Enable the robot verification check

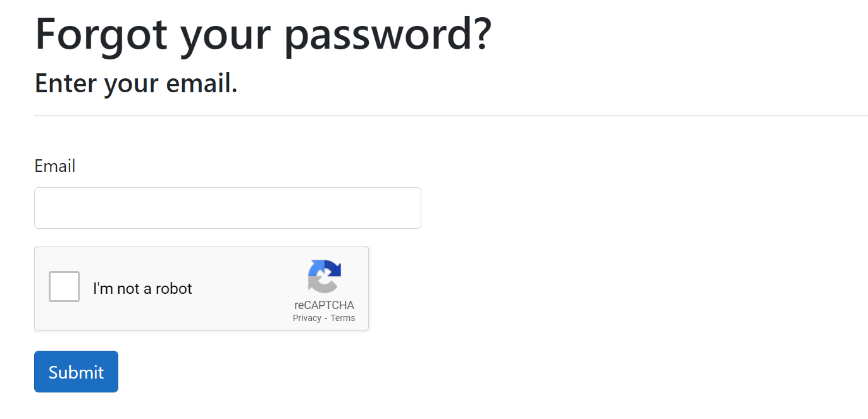(63, 287)
